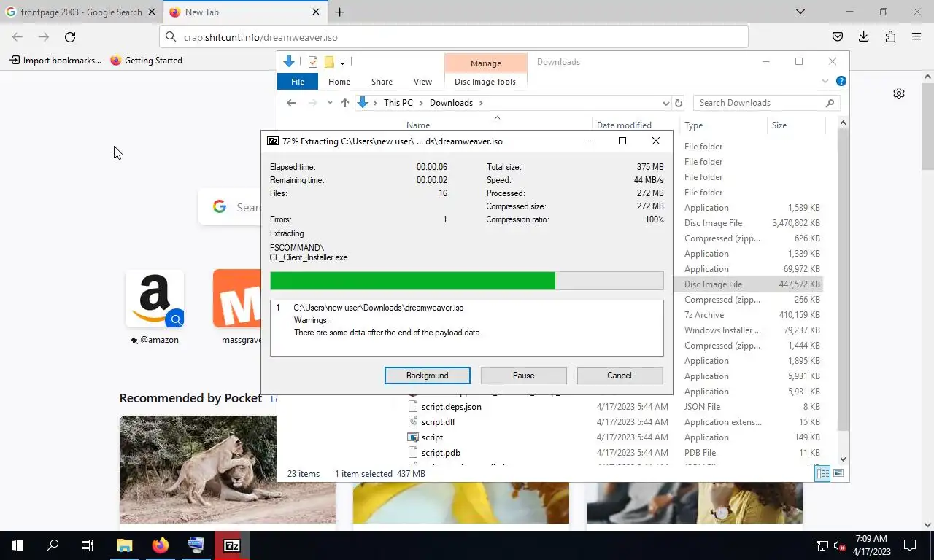Open a new Firefox tab with plus
This screenshot has width=934, height=560.
point(340,12)
